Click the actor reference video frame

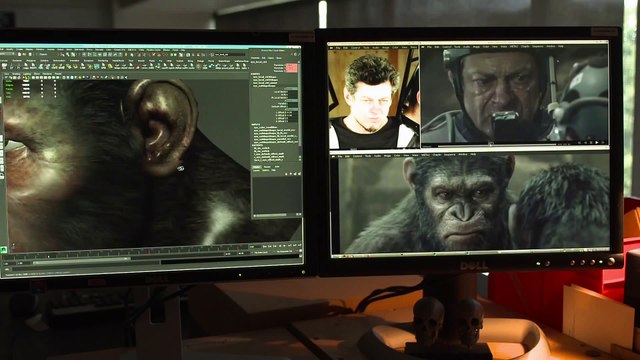pyautogui.click(x=374, y=99)
